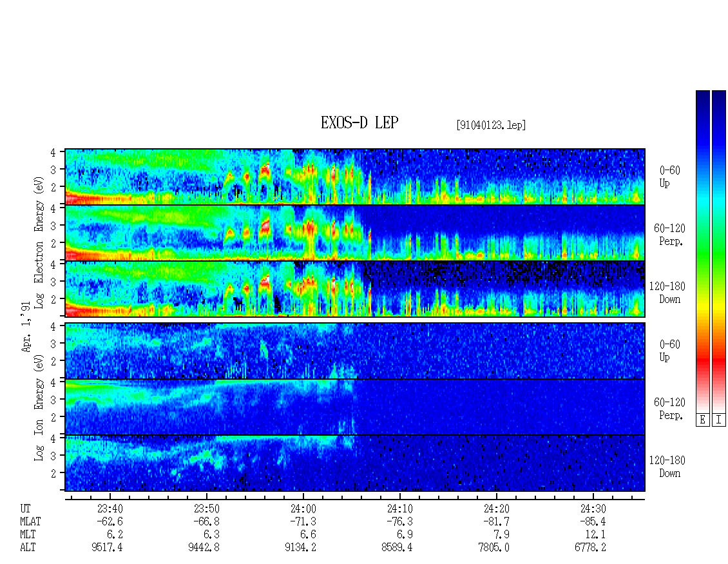Select the electron 60-120 Perp. spectrogram panel
Screen dimensions: 728x564
coord(355,232)
